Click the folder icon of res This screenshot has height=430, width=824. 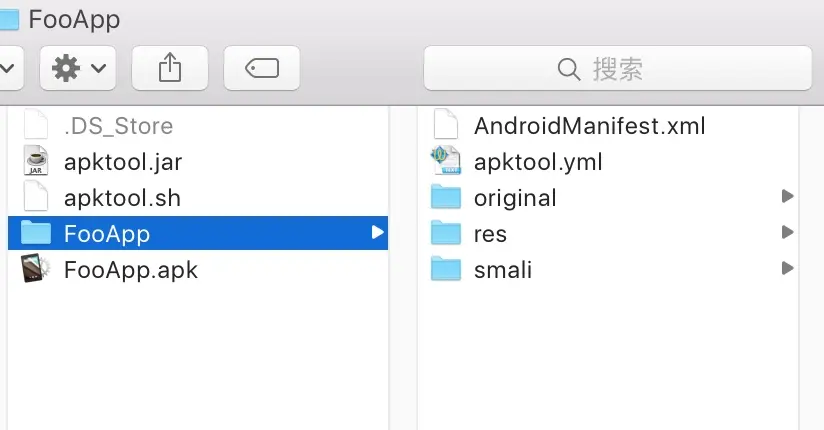point(446,233)
